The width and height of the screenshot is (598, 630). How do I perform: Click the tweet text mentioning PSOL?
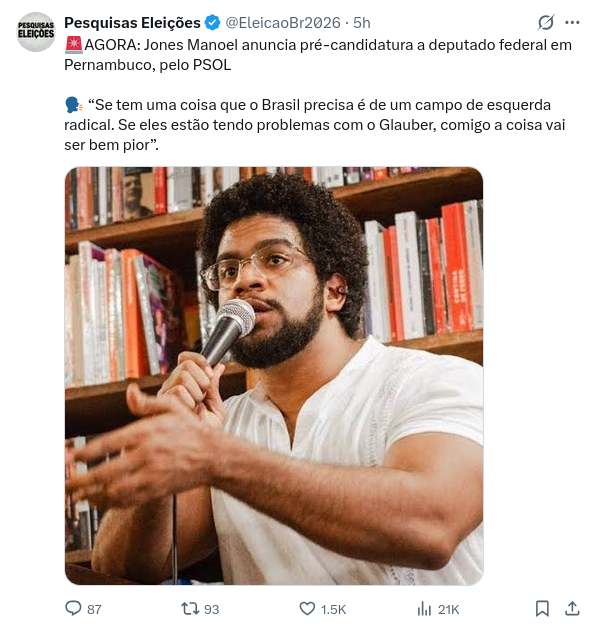318,55
